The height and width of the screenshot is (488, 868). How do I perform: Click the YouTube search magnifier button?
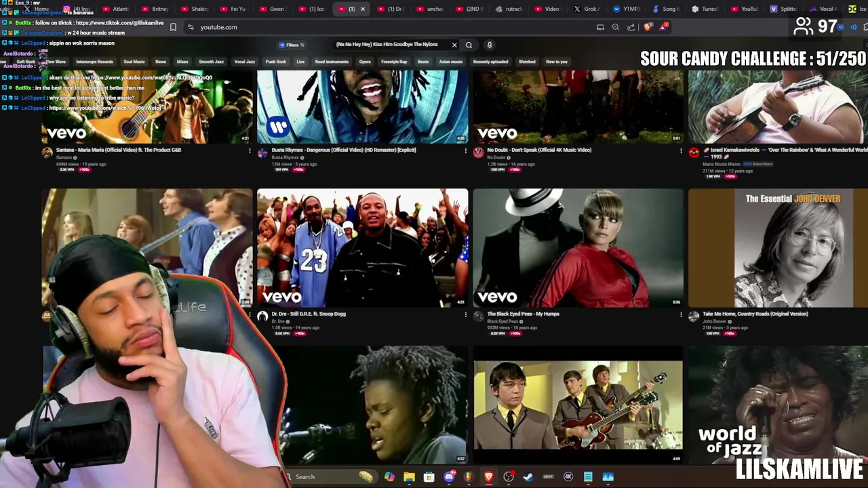(469, 45)
